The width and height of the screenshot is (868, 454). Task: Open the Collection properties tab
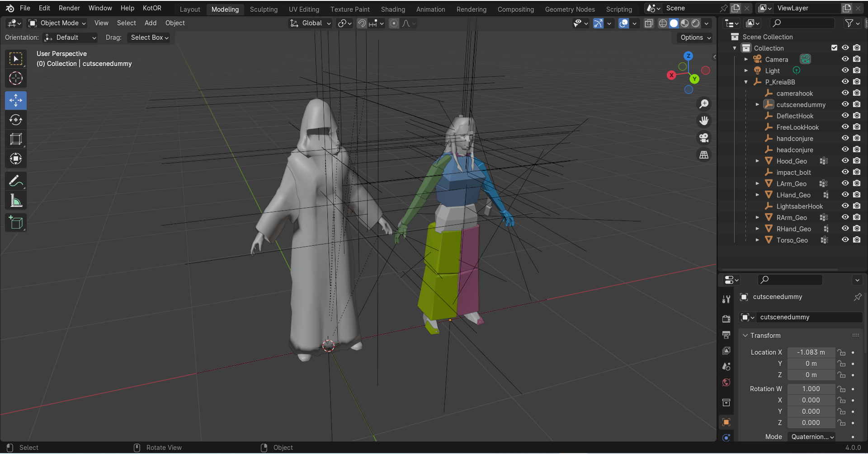coord(726,402)
